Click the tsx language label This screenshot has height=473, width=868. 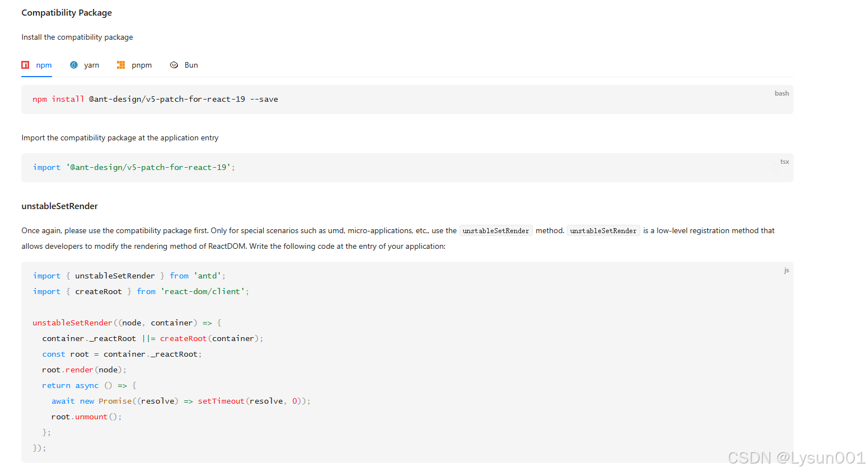click(784, 161)
